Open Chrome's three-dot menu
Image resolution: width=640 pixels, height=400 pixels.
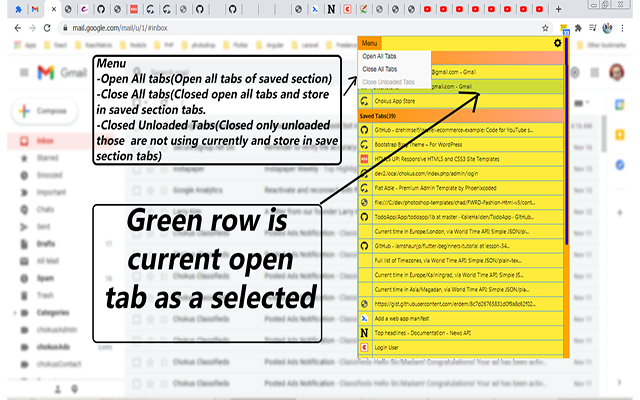point(622,28)
